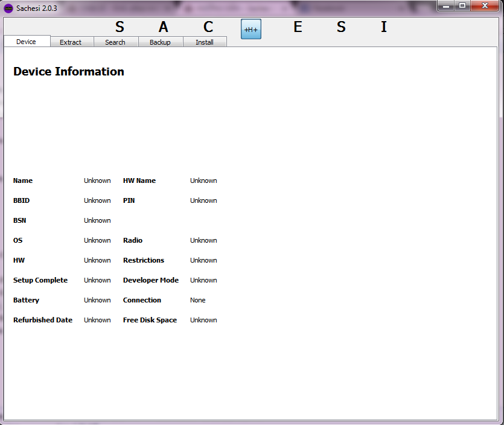Click the letter I in header
Viewport: 504px width, 425px height.
[383, 27]
